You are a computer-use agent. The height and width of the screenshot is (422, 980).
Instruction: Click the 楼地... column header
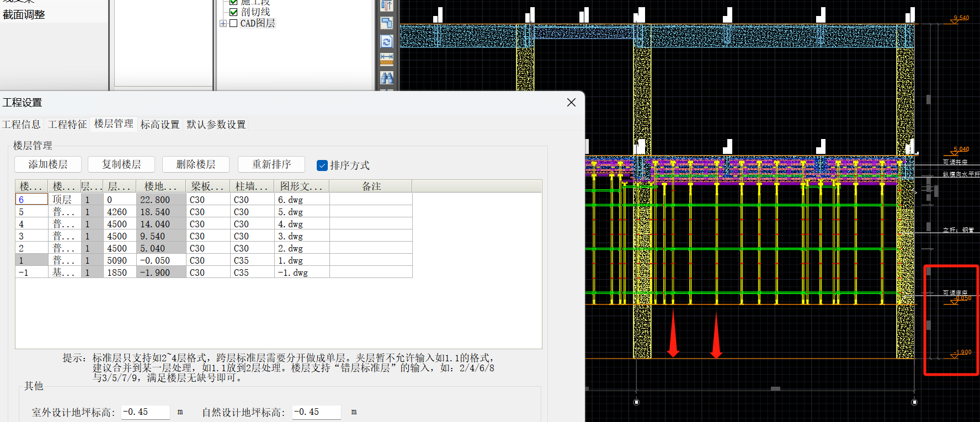click(161, 186)
